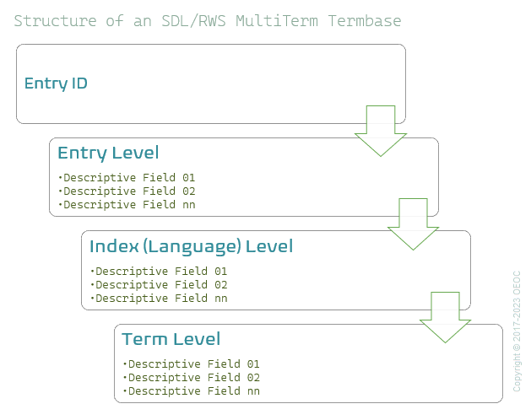Click Descriptive Field 02 under Entry Level
Screen dimensions: 531x420
tap(128, 191)
